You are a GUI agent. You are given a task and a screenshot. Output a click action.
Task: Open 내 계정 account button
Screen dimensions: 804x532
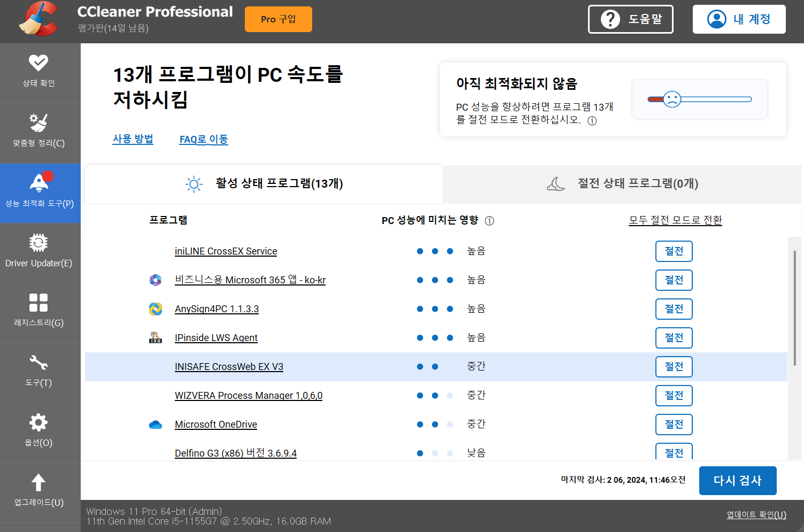[739, 19]
